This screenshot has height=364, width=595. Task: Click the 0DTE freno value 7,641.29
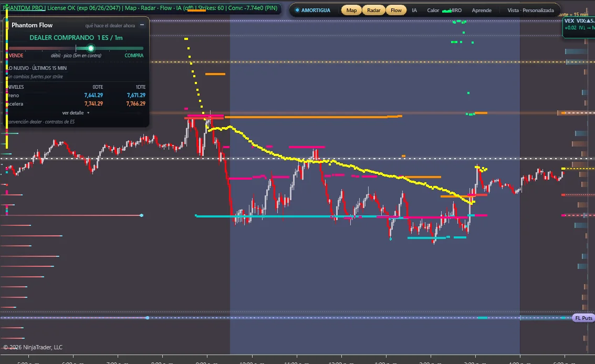(93, 95)
